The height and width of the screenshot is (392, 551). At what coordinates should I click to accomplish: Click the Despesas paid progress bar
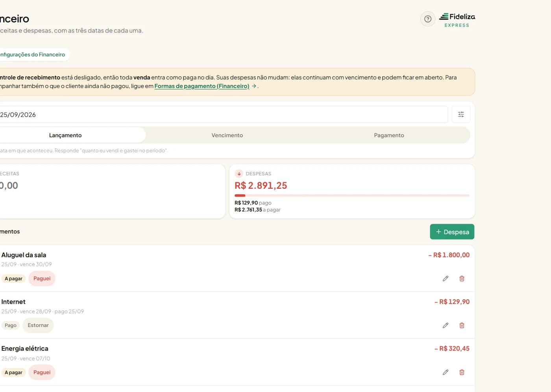(352, 195)
